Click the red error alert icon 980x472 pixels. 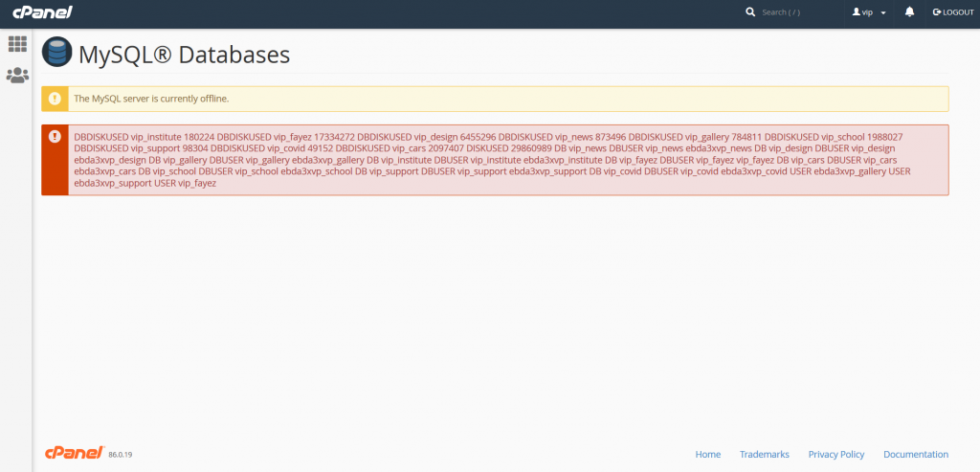[55, 135]
